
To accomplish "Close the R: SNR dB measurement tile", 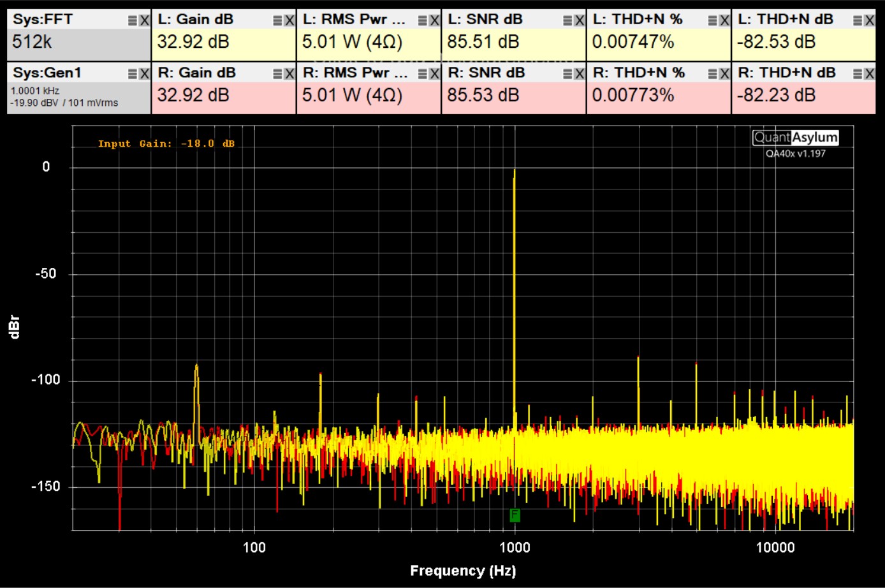I will [x=579, y=74].
